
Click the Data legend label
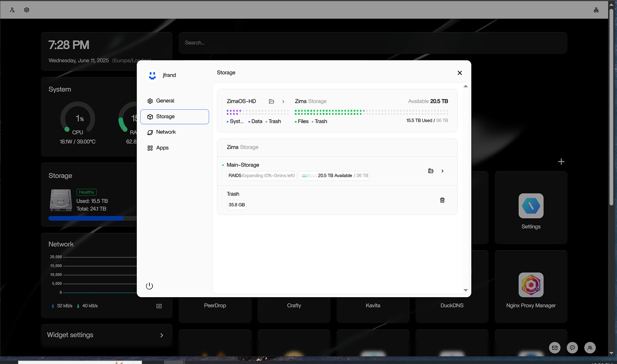(256, 121)
